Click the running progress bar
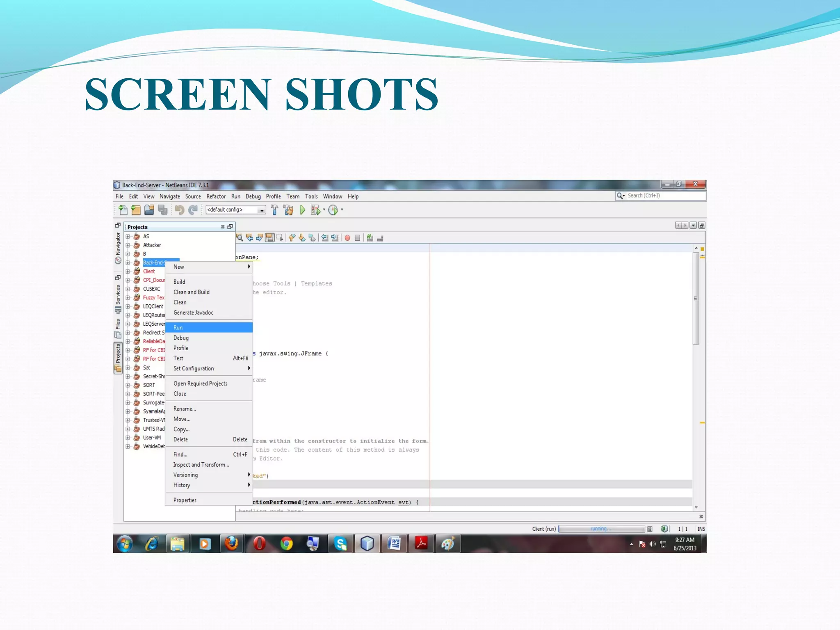 [x=602, y=529]
